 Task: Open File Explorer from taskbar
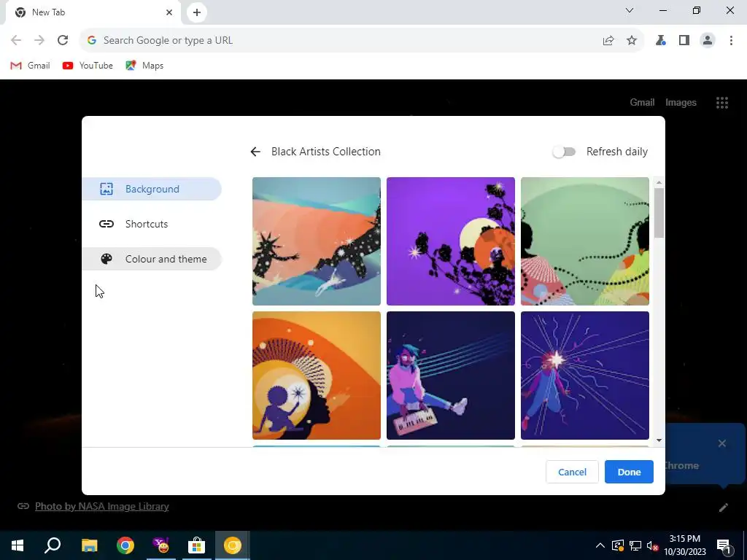[89, 545]
